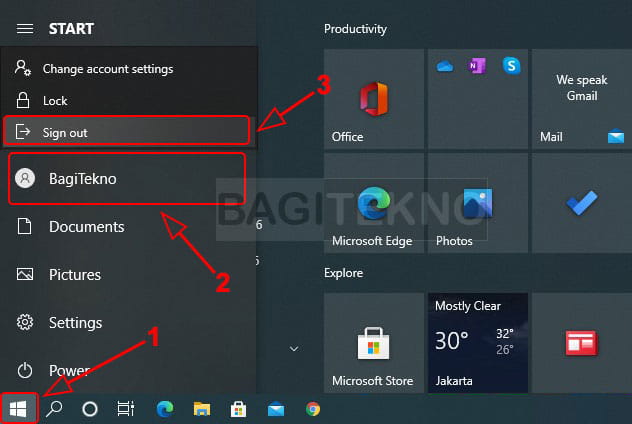Open Skype icon in Productivity tile
Viewport: 632px width, 424px height.
click(x=511, y=65)
